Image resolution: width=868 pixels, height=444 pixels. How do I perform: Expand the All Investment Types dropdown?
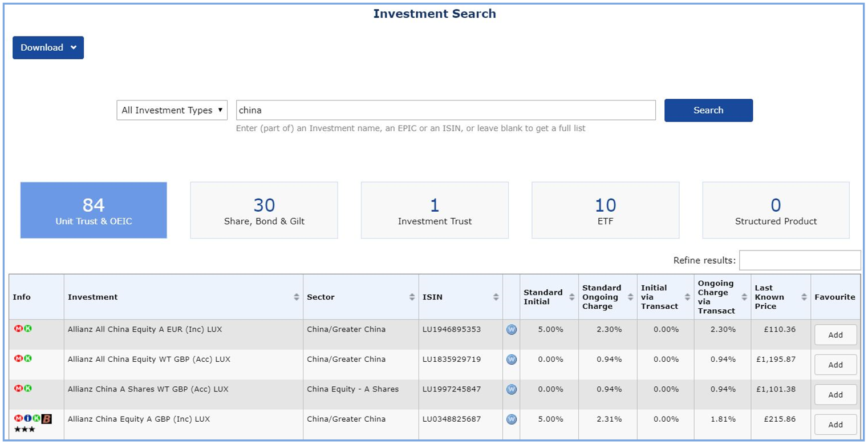pos(172,110)
